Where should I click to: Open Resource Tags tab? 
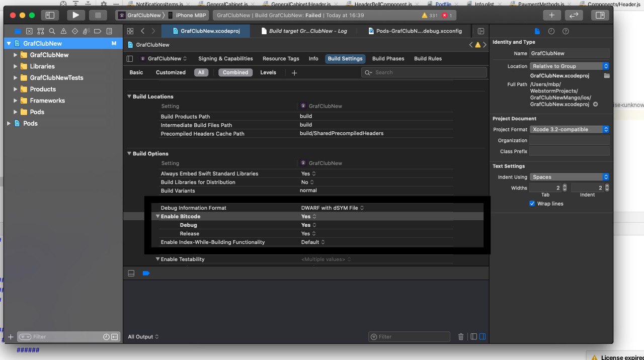(281, 58)
